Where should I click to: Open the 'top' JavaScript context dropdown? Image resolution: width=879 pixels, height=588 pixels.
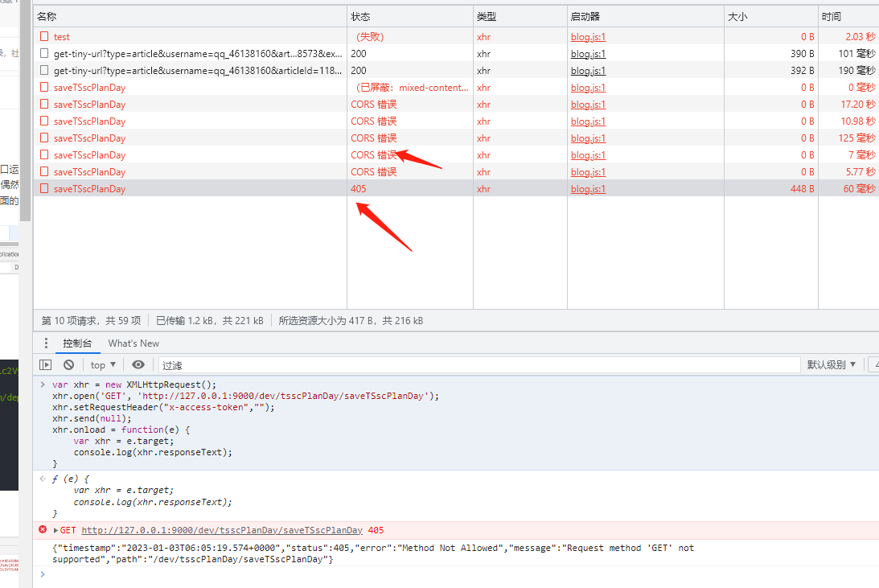(x=103, y=365)
